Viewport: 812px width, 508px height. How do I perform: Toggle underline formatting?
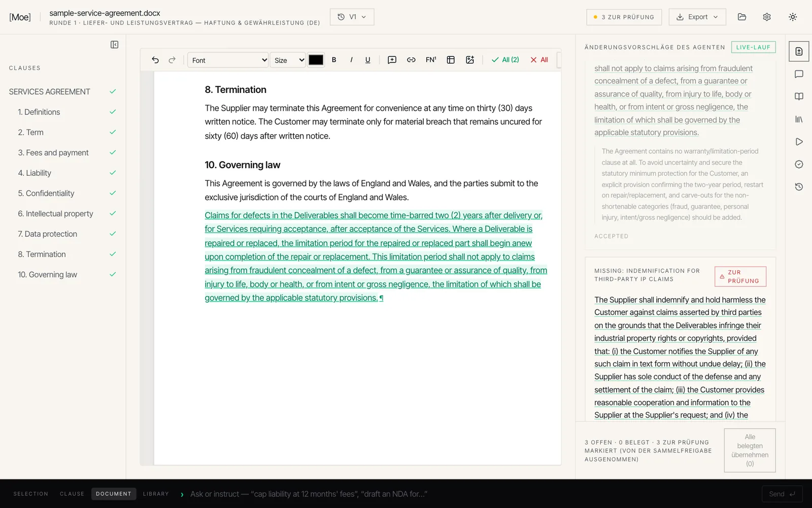[x=368, y=60]
